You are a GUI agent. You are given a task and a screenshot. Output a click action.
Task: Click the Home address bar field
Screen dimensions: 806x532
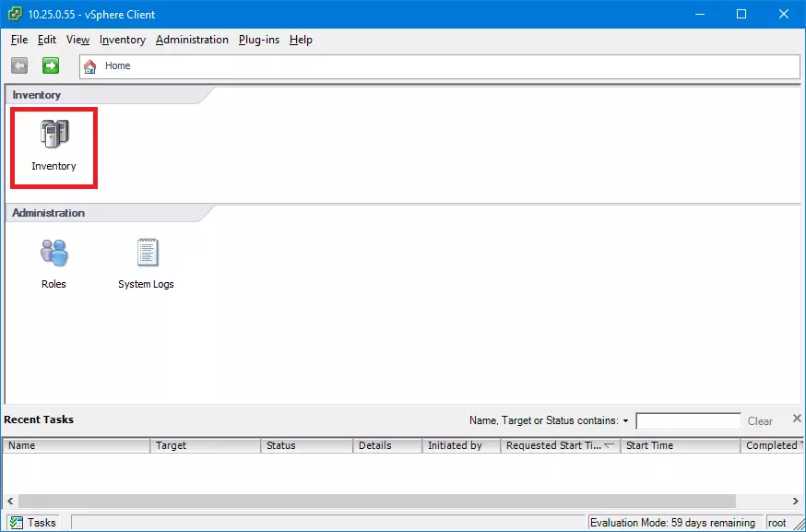coord(440,66)
